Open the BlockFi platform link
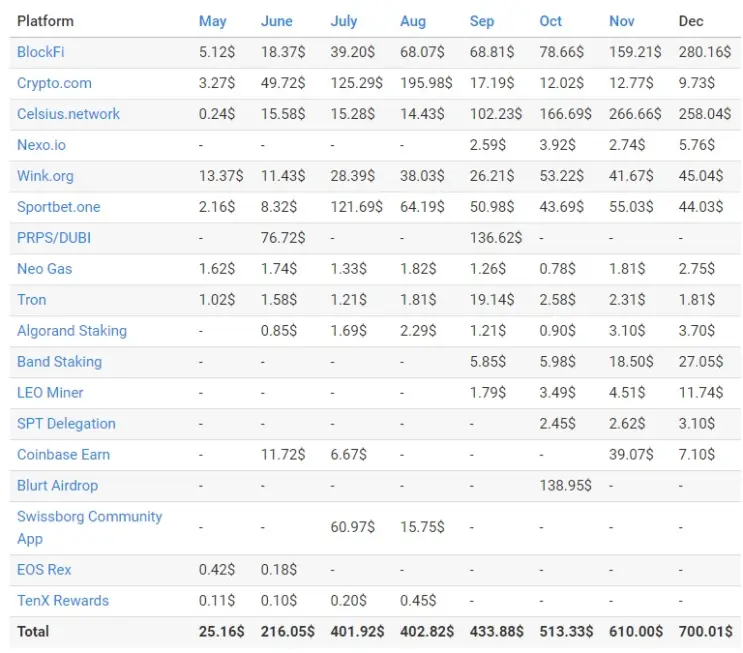Screen dimensions: 743x653 click(40, 52)
